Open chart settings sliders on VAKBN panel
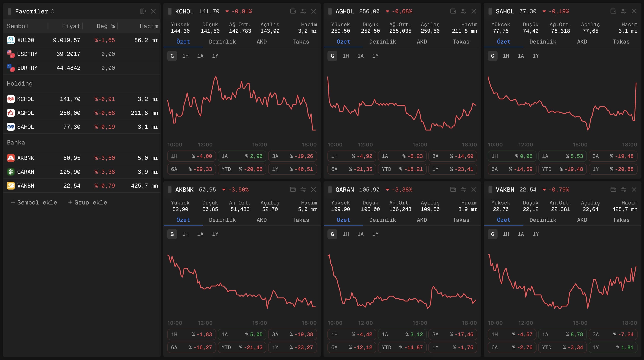Screen dimensions: 644x360 click(624, 190)
